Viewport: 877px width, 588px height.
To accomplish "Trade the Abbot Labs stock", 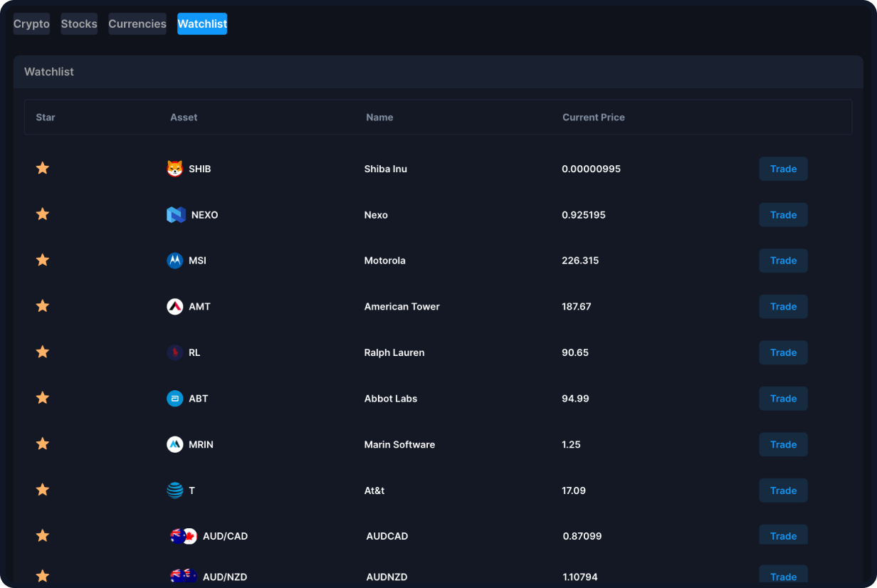I will click(783, 399).
